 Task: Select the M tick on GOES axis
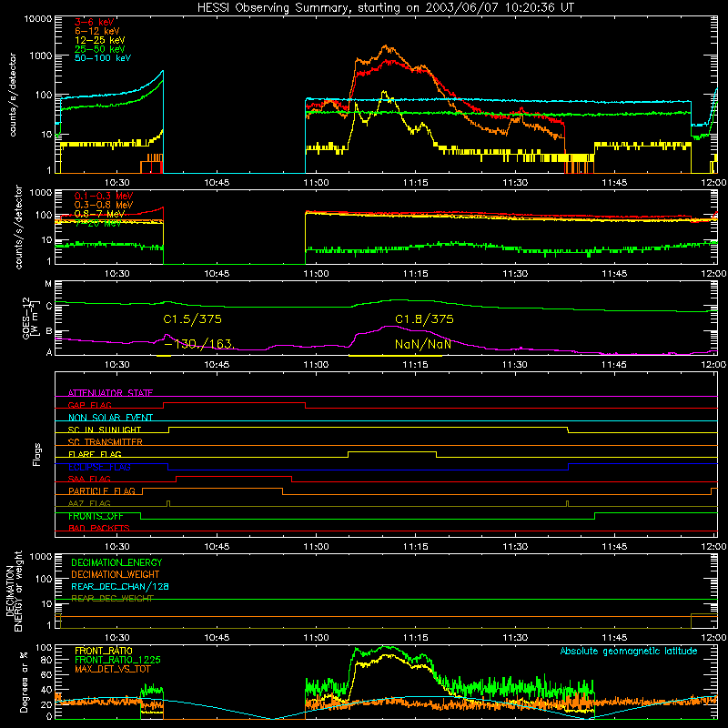48,284
